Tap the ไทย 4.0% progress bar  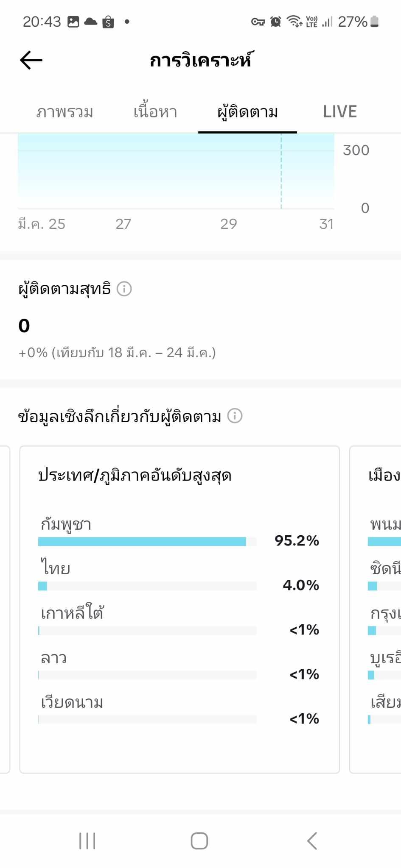pos(147,586)
